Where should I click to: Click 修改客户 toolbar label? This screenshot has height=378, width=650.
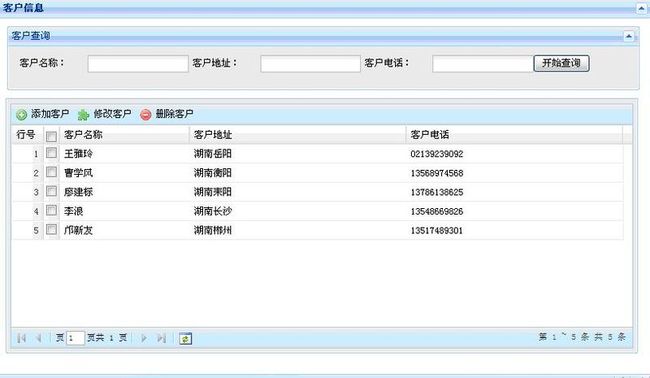click(x=112, y=114)
